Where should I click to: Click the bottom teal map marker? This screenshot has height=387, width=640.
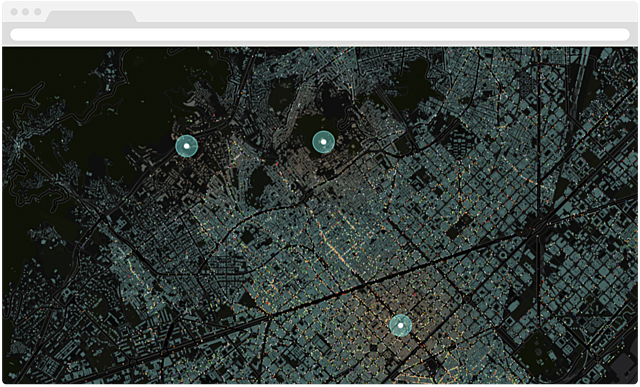[x=400, y=325]
